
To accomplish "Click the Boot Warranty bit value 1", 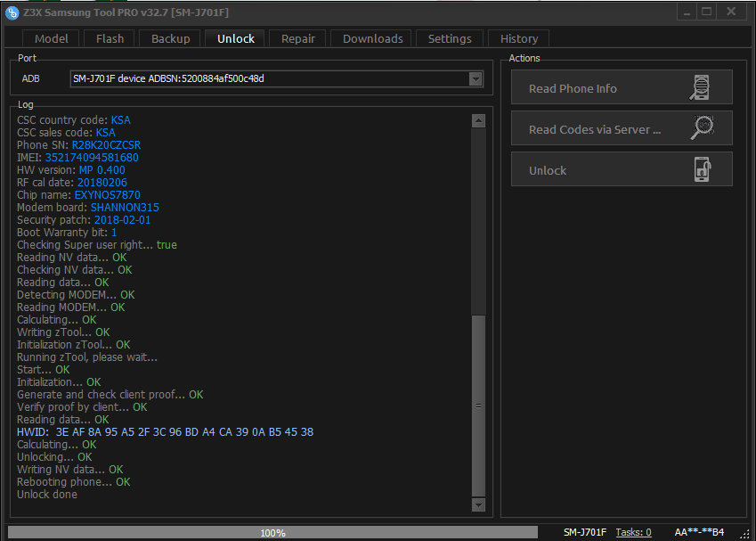I will click(114, 233).
